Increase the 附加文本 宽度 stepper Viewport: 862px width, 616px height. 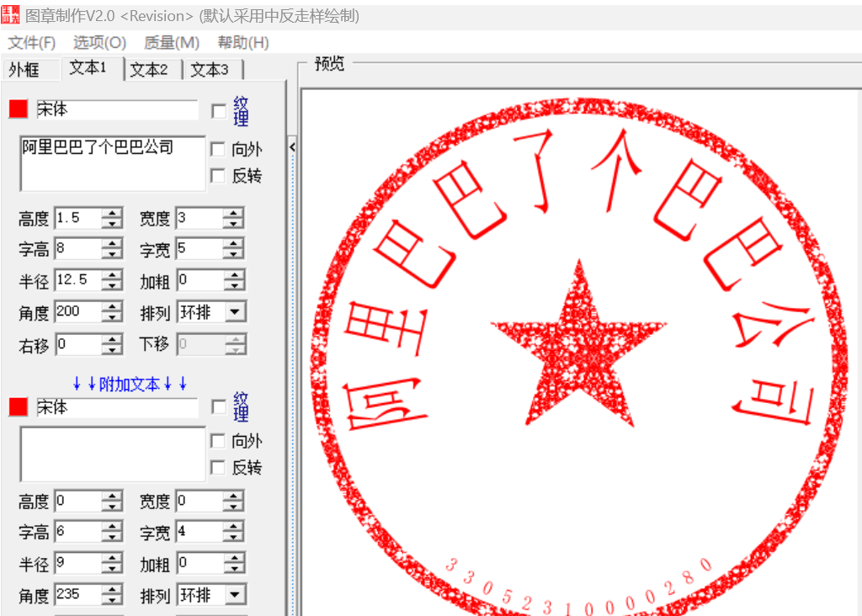(234, 497)
